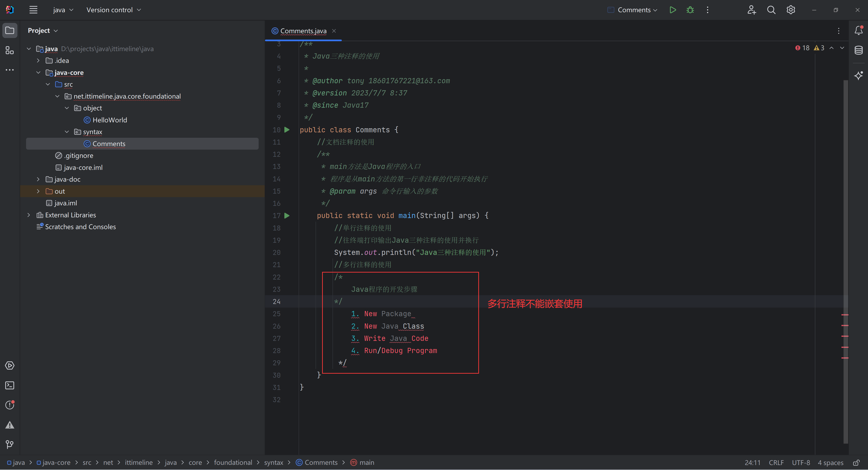The height and width of the screenshot is (470, 868).
Task: Collapse net.ittimeline.java.core.foundational package
Action: [x=57, y=96]
